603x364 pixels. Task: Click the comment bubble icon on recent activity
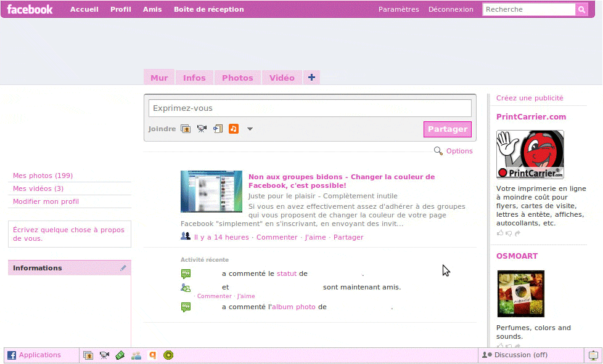tap(186, 273)
